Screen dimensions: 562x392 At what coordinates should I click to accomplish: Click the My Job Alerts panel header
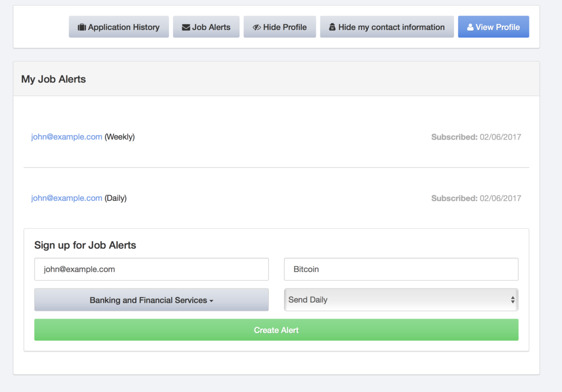coord(53,79)
